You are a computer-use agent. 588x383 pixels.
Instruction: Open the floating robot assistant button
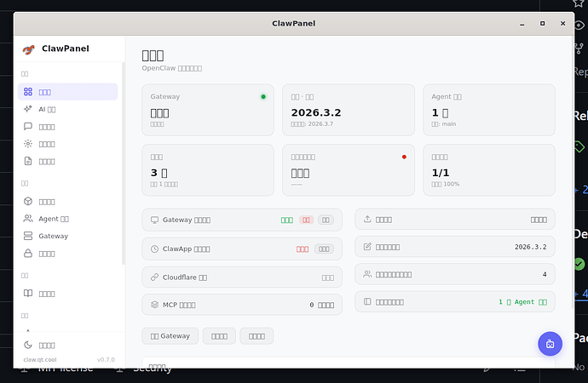point(550,344)
